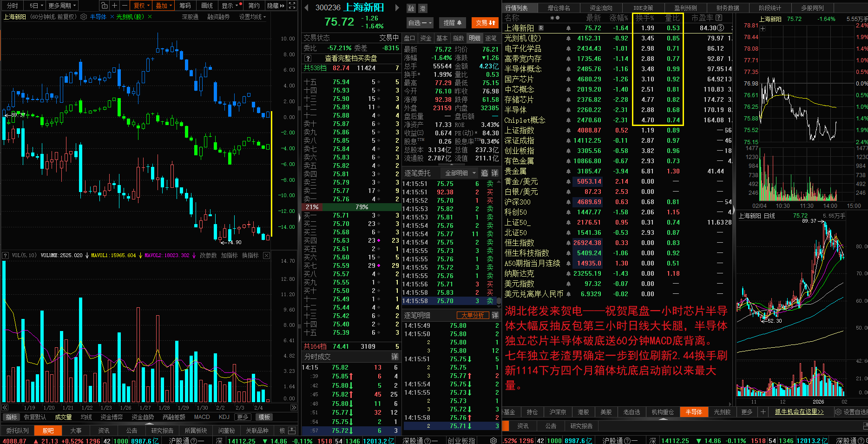Viewport: 868px width, 444px height.
Task: Toggle 复权 price adjustment mode
Action: (141, 6)
